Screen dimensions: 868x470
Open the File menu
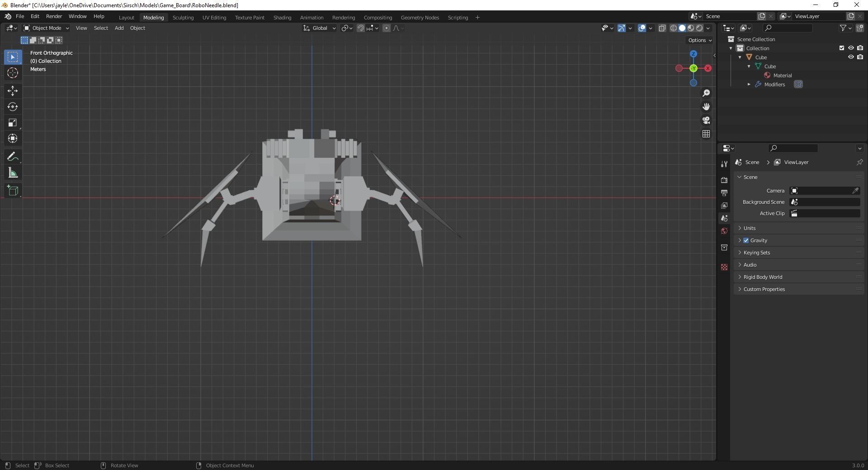(20, 16)
